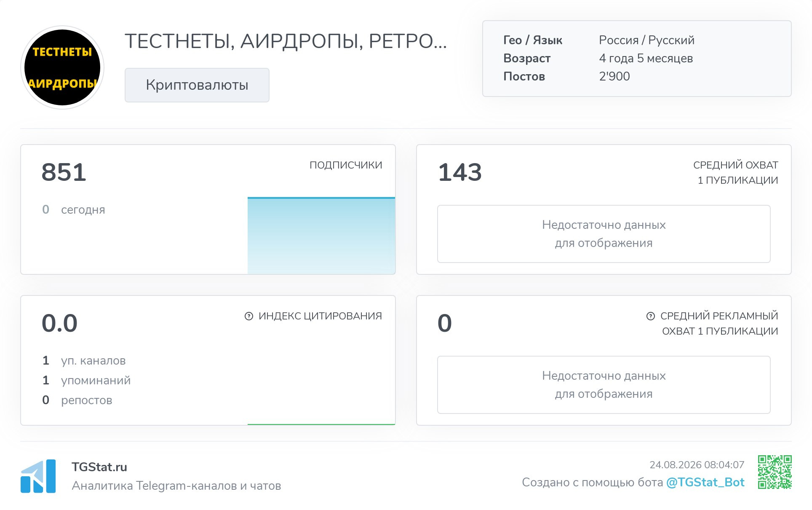Click the channel avatar with Тестнеты Аирдропы
This screenshot has width=812, height=510.
(x=62, y=67)
